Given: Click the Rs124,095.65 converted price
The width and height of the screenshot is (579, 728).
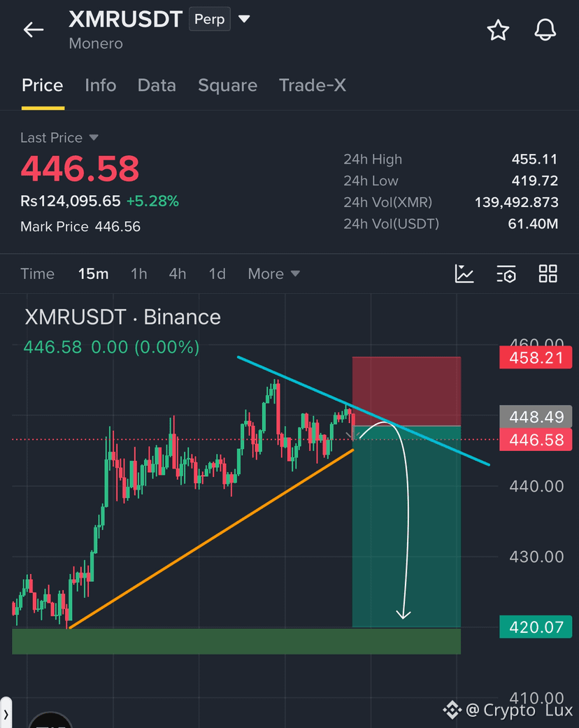Looking at the screenshot, I should 71,201.
